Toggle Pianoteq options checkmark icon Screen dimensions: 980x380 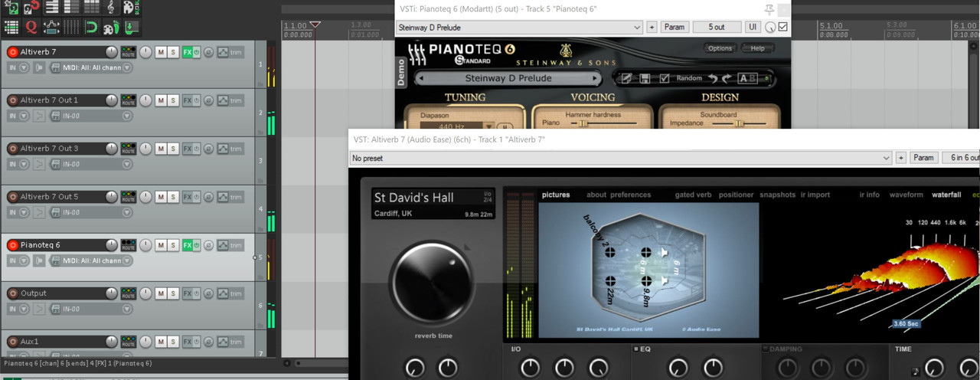point(665,78)
